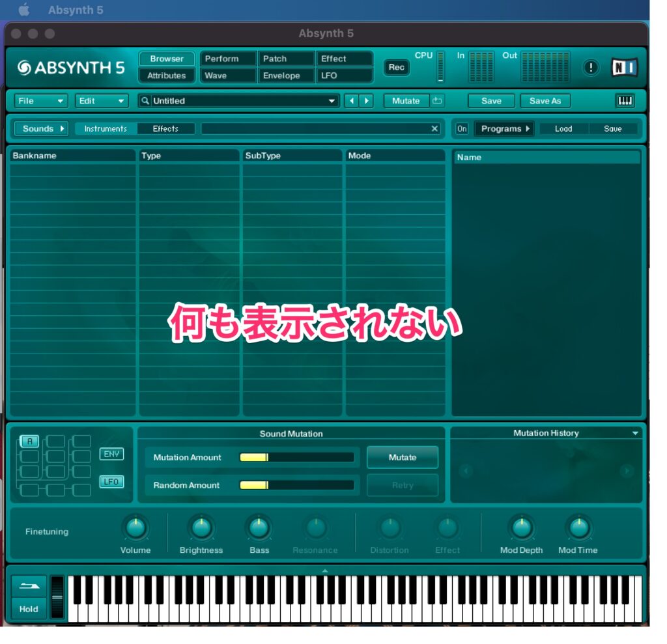Click the previous preset arrow
This screenshot has width=667, height=644.
pos(352,101)
